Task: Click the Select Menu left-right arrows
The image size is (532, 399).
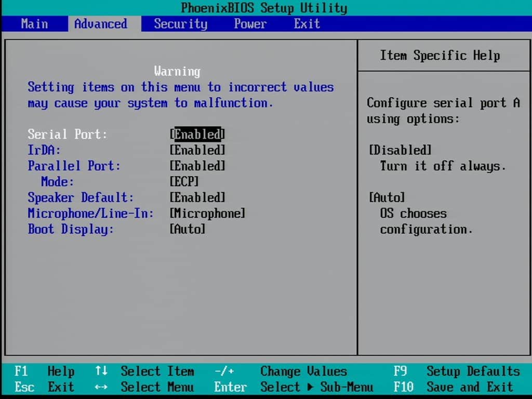Action: tap(101, 387)
